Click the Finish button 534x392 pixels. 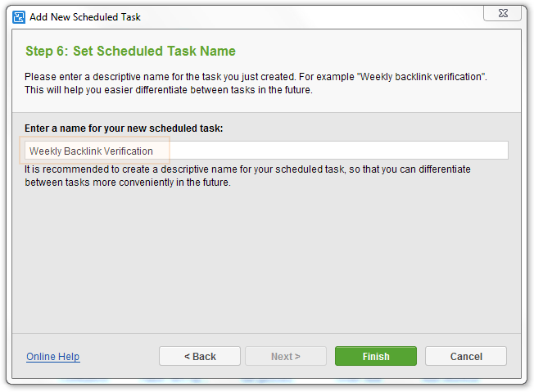tap(376, 356)
